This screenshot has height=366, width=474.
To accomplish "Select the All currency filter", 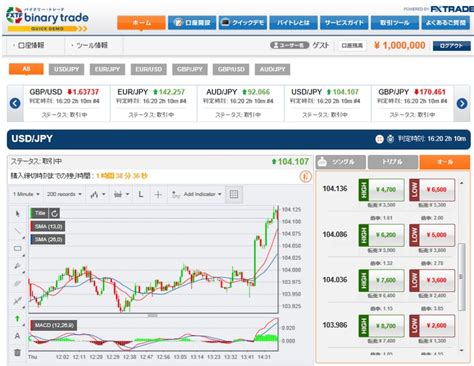I will click(x=26, y=69).
